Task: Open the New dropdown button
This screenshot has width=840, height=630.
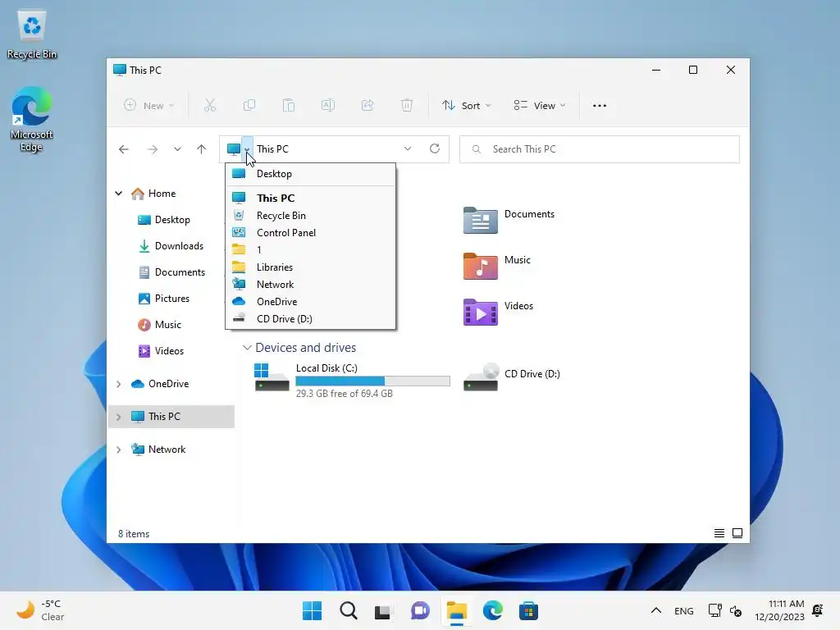Action: pos(148,106)
